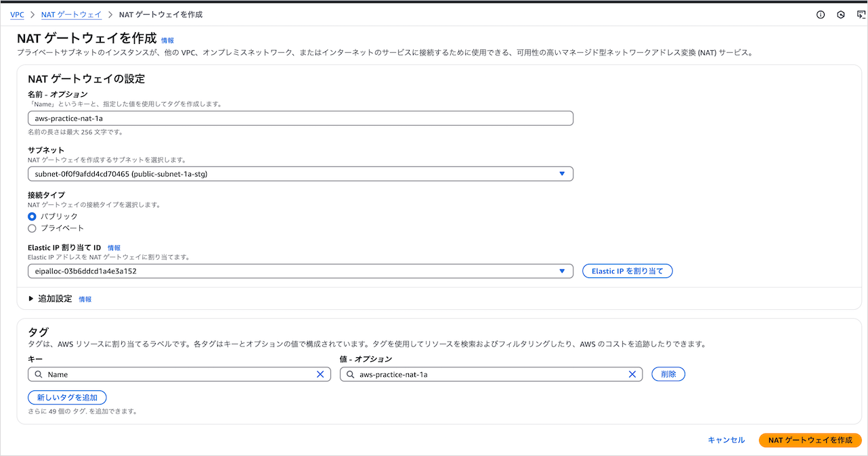Click text 名前の長さは最大 256 文字です
The width and height of the screenshot is (868, 456).
click(75, 132)
